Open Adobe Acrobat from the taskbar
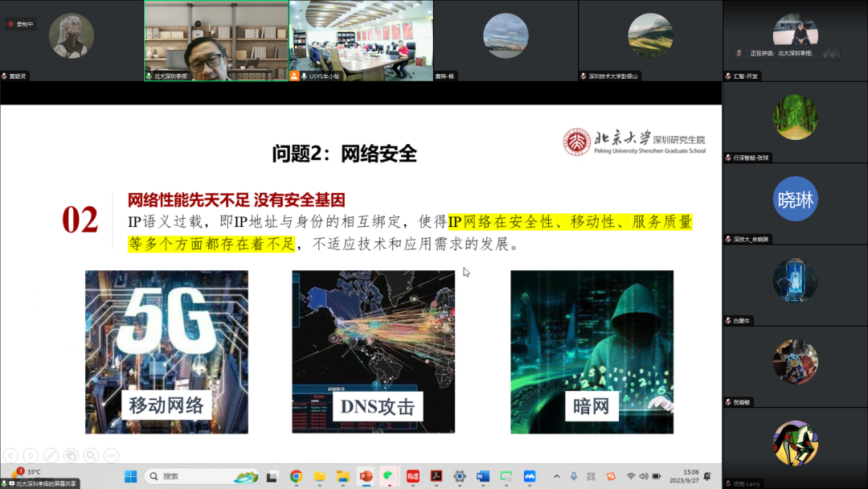This screenshot has width=868, height=489. pyautogui.click(x=436, y=476)
